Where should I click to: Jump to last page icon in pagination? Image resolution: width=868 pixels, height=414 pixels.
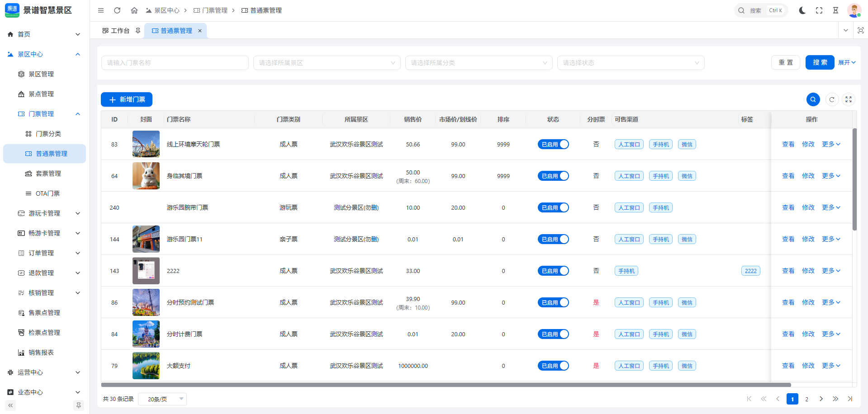pos(850,399)
